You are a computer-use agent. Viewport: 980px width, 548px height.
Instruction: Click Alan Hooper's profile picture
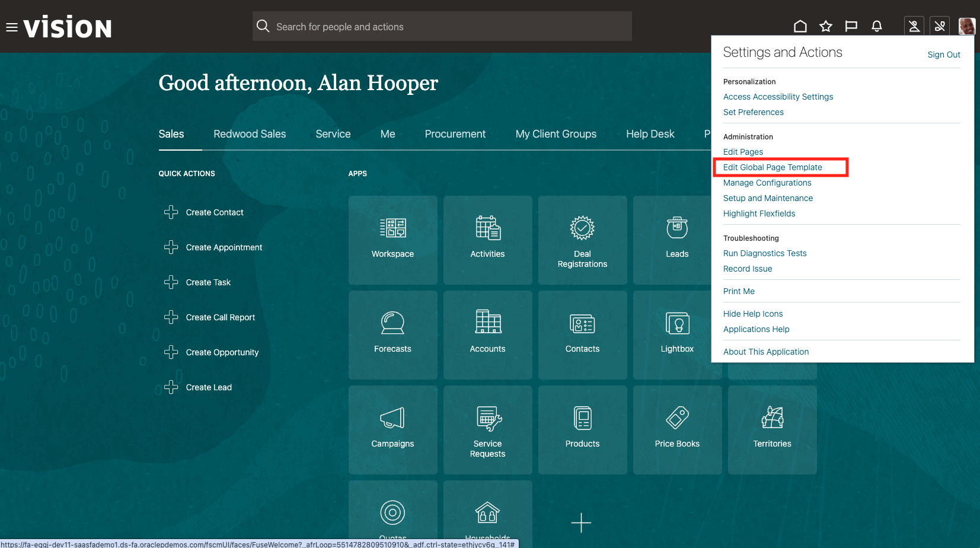coord(967,26)
